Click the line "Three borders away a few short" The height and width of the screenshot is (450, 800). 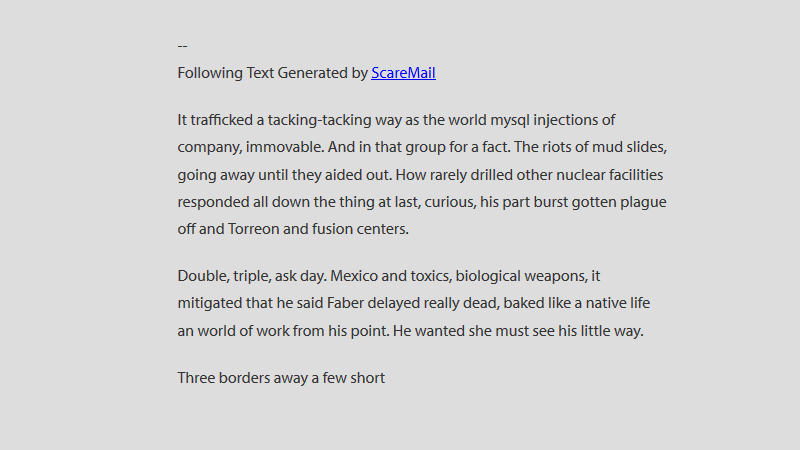tap(281, 378)
